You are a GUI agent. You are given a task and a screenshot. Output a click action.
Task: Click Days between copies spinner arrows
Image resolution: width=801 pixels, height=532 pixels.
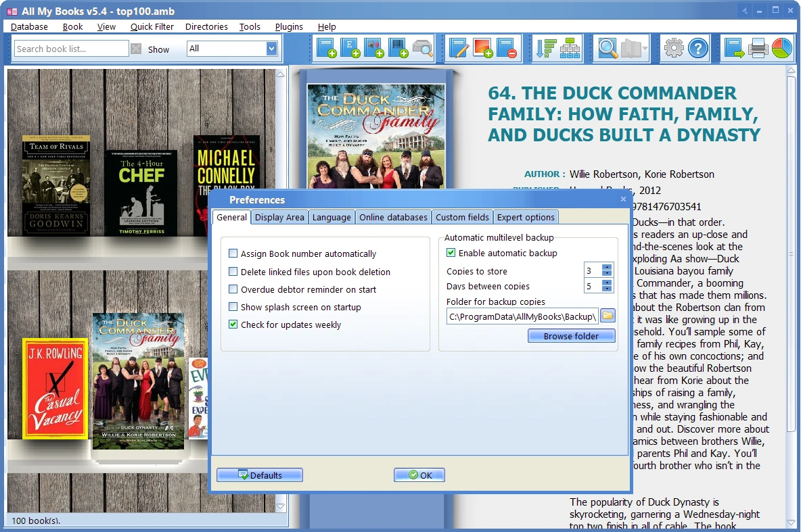point(607,285)
